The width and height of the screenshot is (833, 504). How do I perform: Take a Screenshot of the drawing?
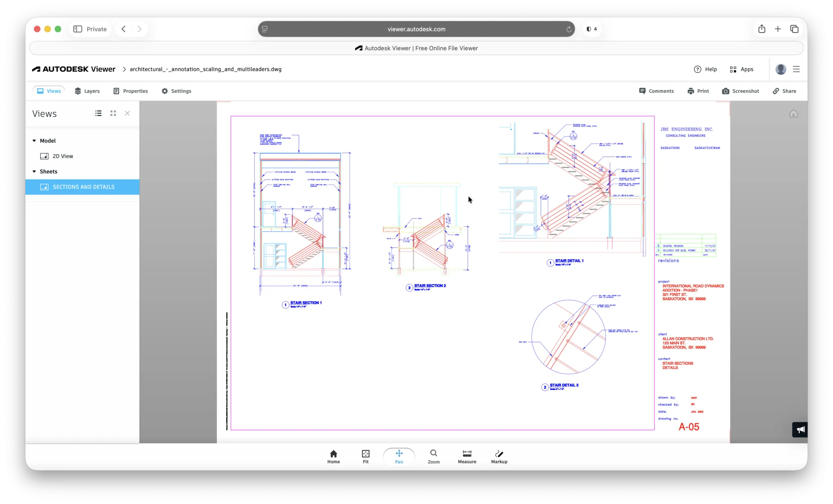coord(741,91)
